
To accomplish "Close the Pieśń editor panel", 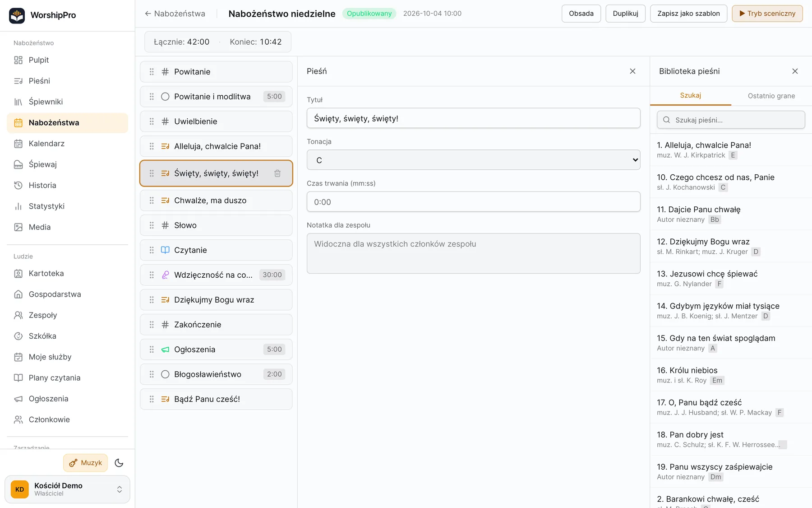I will coord(632,71).
